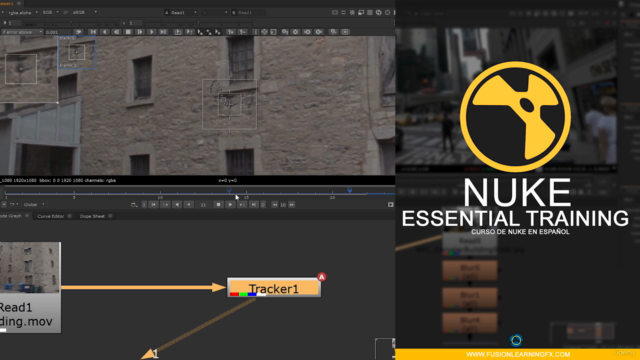
Task: Play forward from the timeline controls
Action: coord(230,204)
